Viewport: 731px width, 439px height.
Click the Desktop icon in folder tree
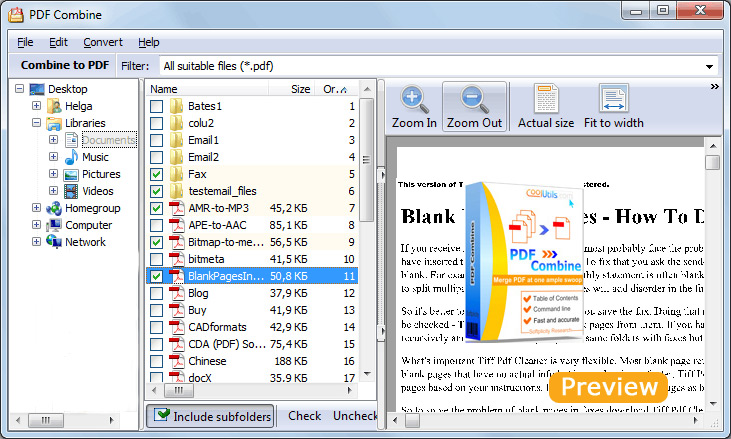[x=37, y=89]
